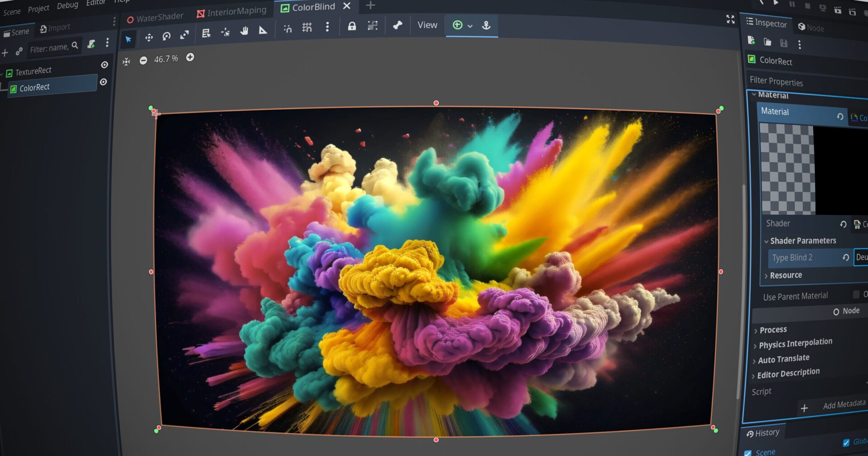868x456 pixels.
Task: Select the Pan Mode hand tool
Action: [x=244, y=31]
